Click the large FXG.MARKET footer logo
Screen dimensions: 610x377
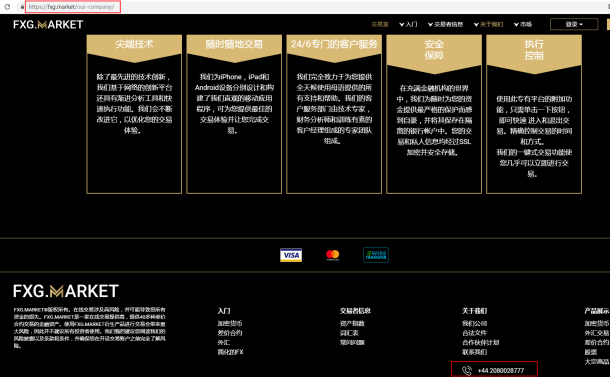66,291
